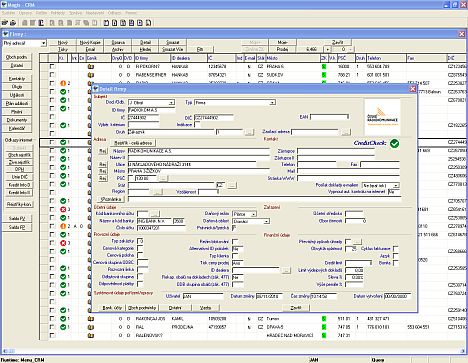The width and height of the screenshot is (468, 363).
Task: Open the Daňový režim dropdown
Action: 254,214
